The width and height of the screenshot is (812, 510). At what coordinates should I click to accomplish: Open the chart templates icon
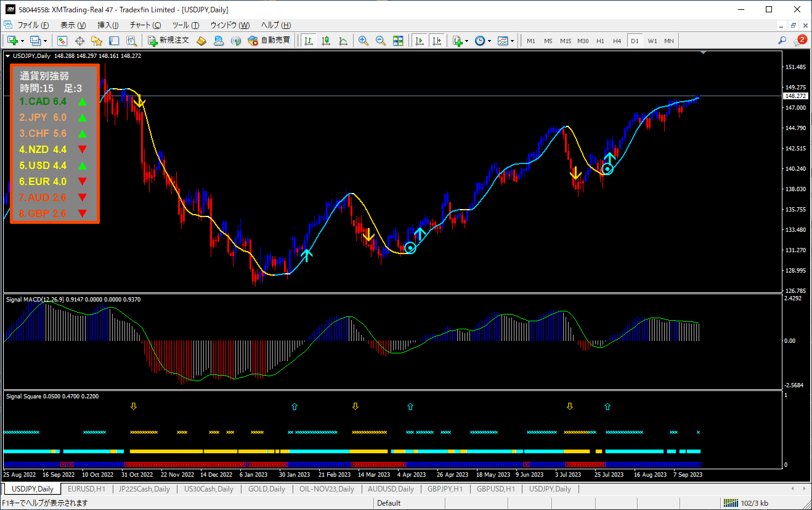(x=503, y=41)
